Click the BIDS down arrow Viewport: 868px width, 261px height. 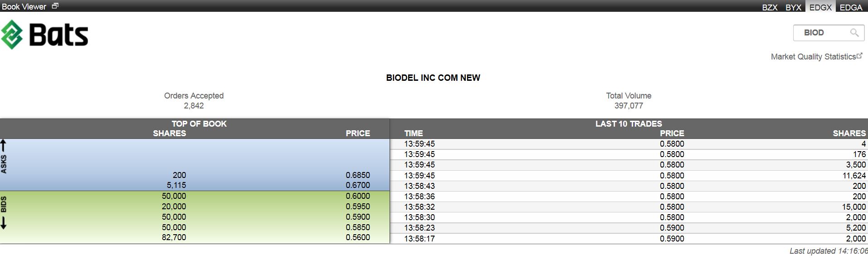pyautogui.click(x=4, y=223)
